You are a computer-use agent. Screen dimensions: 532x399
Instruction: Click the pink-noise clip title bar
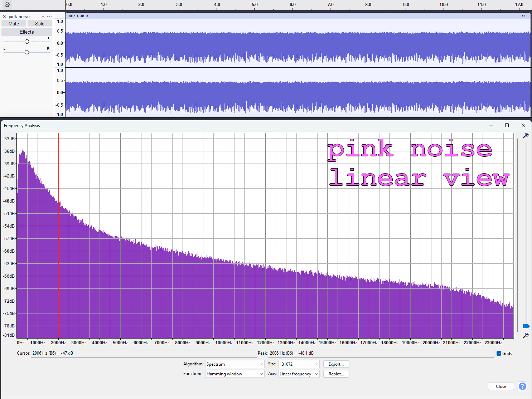(298, 16)
